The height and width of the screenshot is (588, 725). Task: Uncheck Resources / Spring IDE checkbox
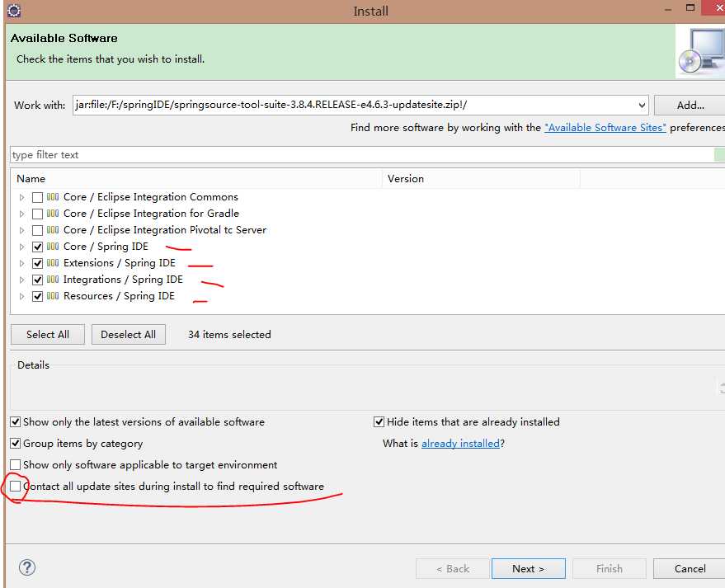37,296
